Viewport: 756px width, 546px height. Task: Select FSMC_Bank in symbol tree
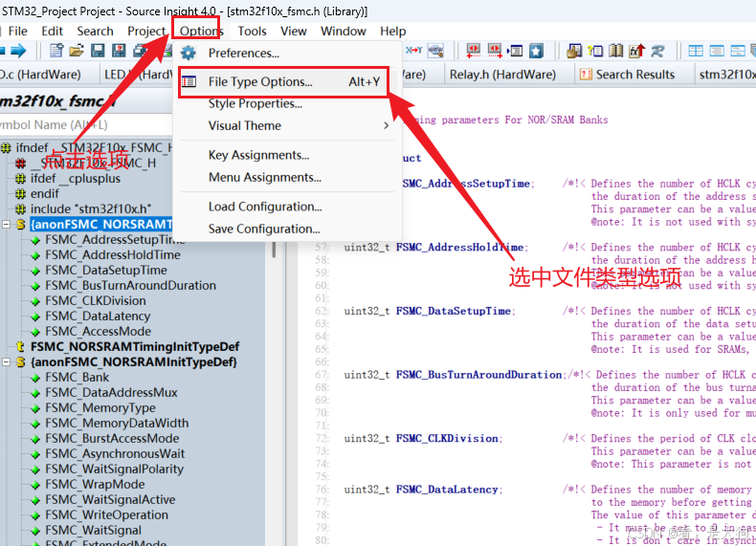(x=78, y=378)
